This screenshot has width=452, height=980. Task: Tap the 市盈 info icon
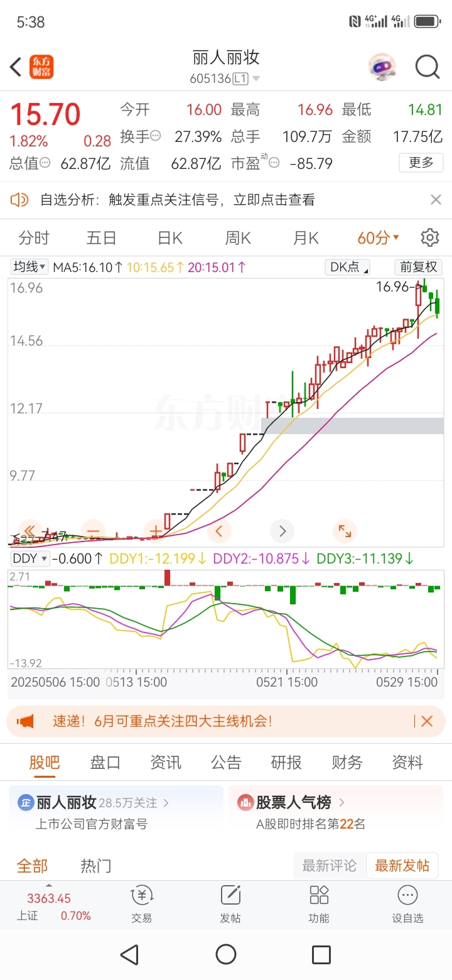point(274,163)
